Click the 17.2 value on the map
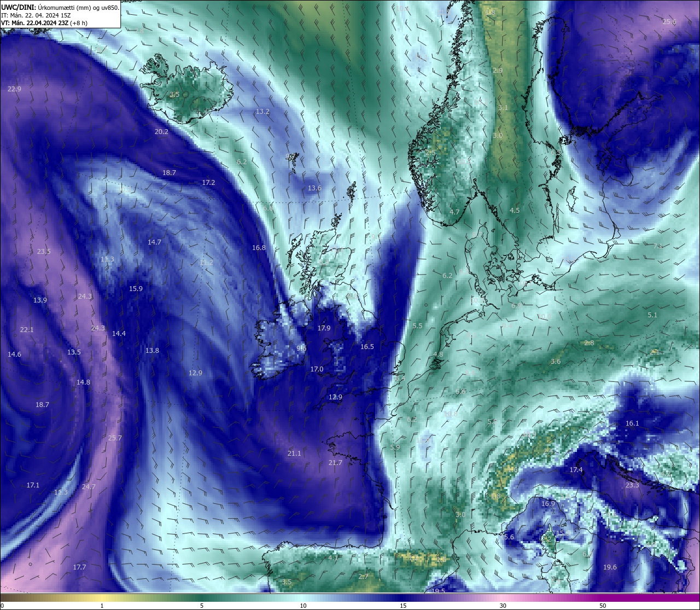 208,183
